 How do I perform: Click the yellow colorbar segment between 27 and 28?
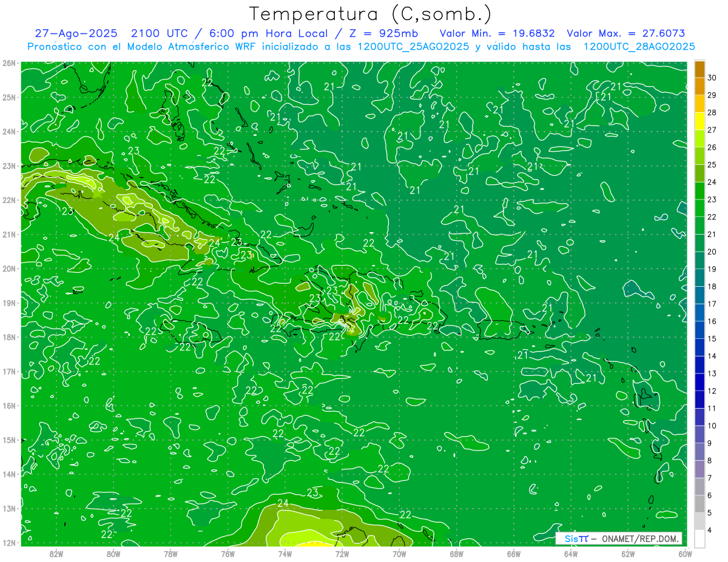(x=699, y=121)
